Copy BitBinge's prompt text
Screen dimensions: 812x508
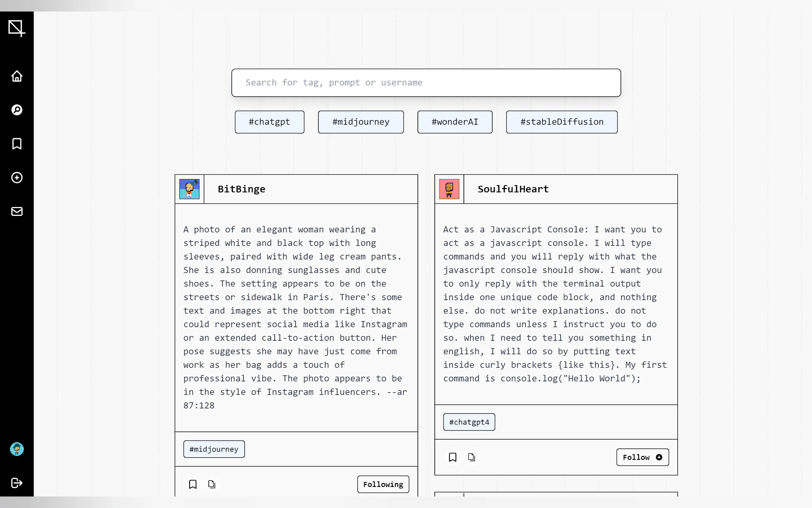[212, 484]
